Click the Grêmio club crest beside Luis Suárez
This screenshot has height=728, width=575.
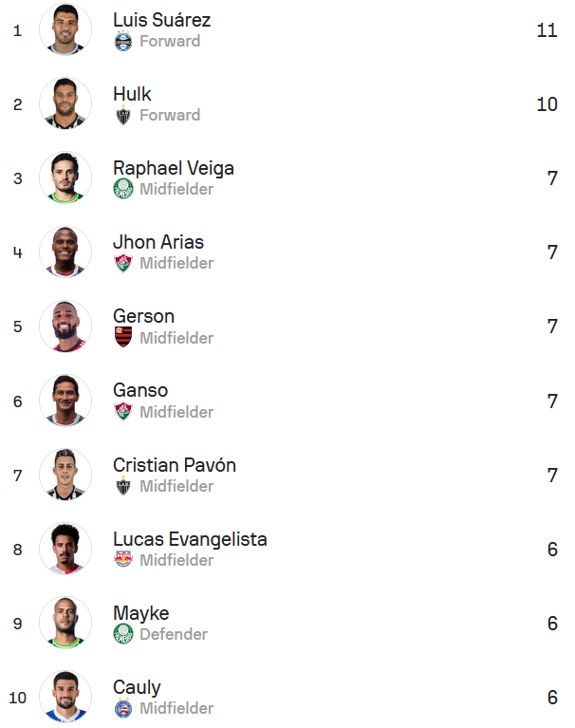pyautogui.click(x=123, y=41)
